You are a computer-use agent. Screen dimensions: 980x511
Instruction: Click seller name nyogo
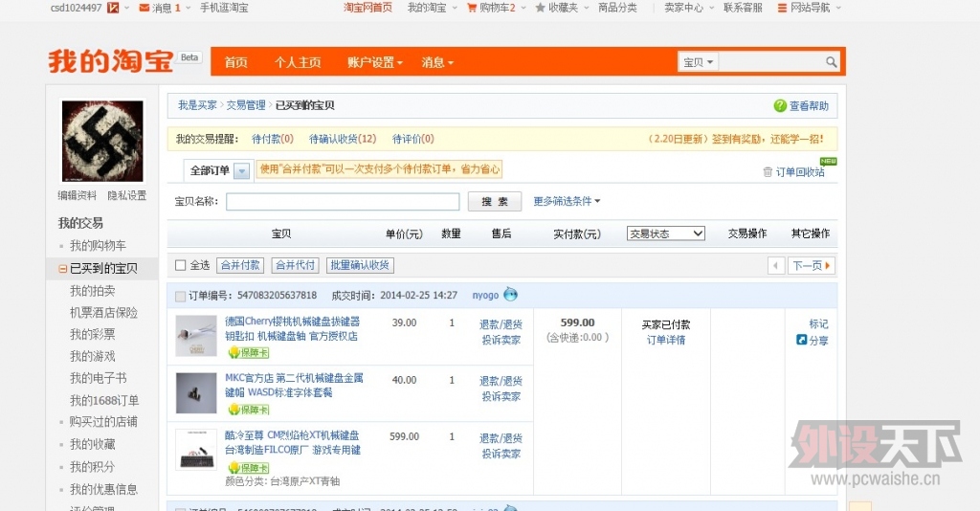(x=485, y=295)
